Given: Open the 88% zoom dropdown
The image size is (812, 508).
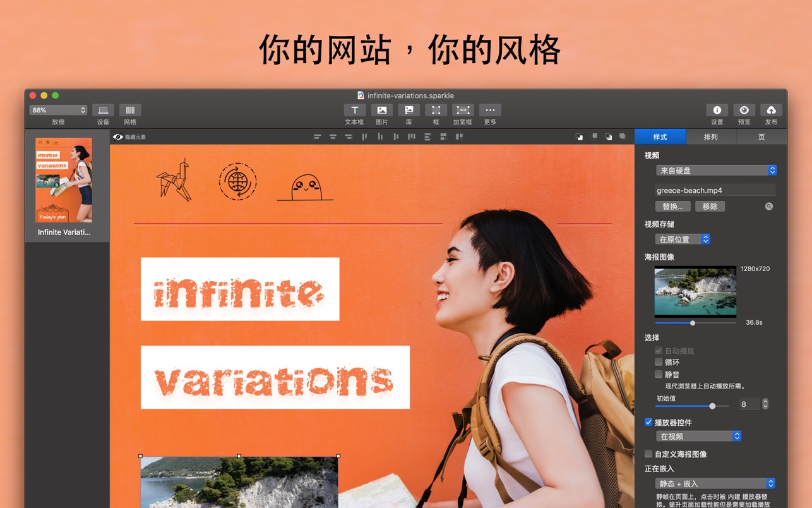Looking at the screenshot, I should [58, 110].
